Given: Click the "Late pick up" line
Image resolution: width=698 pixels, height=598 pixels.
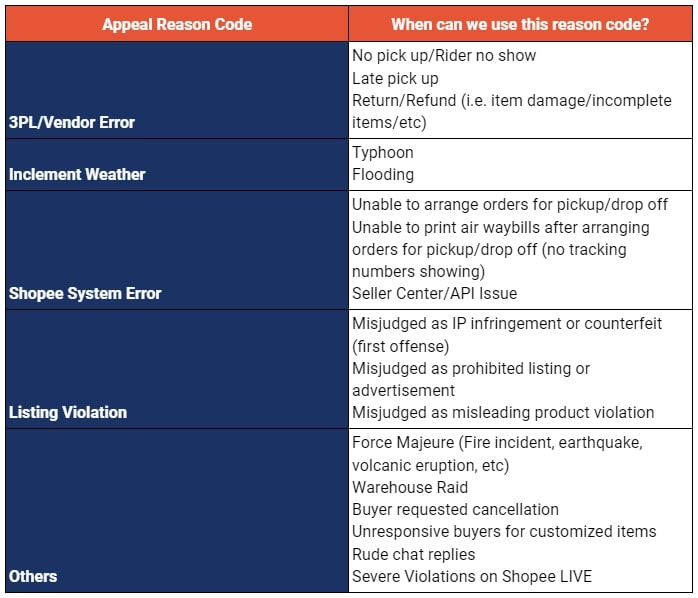Looking at the screenshot, I should coord(395,78).
